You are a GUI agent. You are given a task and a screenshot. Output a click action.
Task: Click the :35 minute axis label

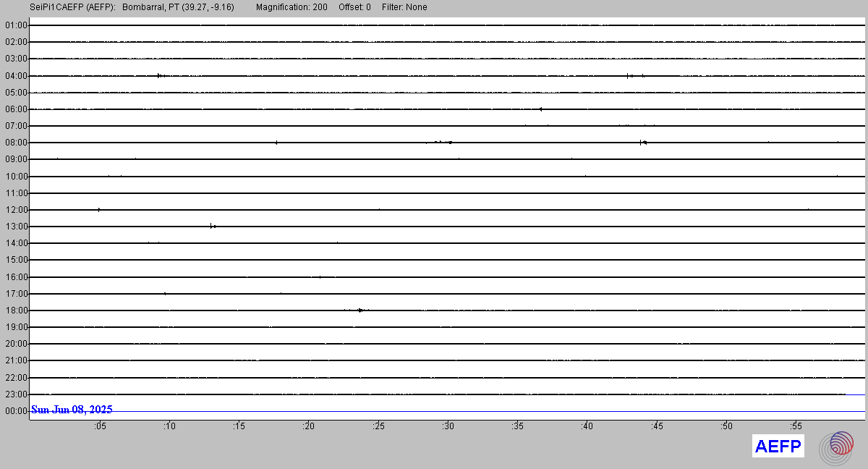pos(517,426)
